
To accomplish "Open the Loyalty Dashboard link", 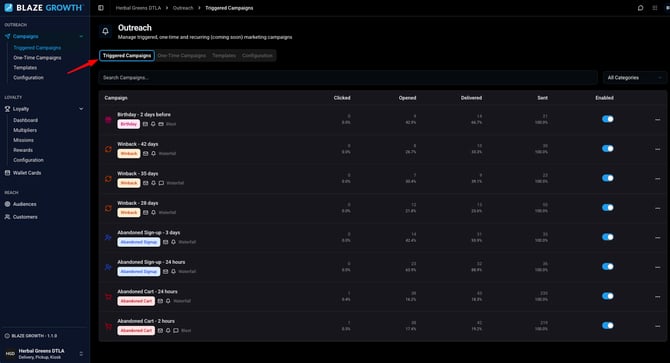I will tap(25, 120).
